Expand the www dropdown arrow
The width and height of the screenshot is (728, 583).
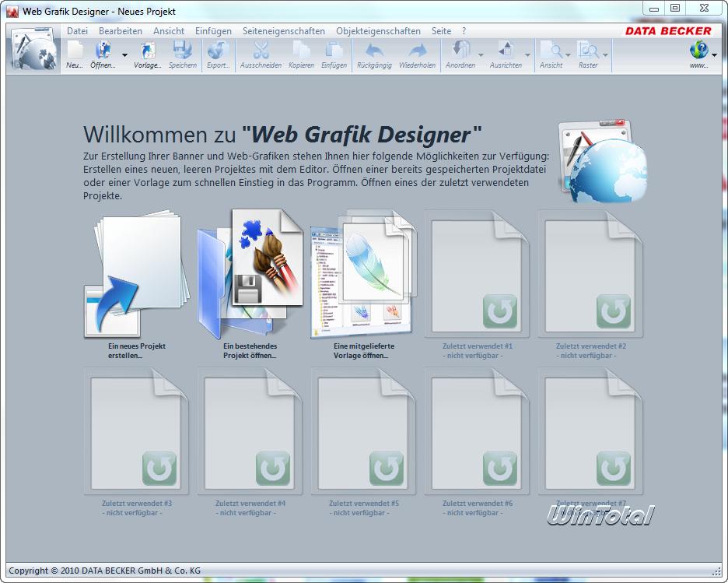[x=714, y=54]
